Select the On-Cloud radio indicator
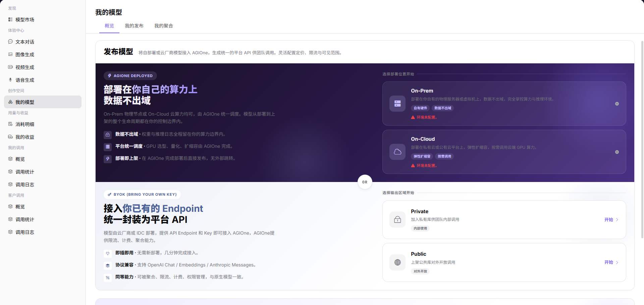The width and height of the screenshot is (644, 305). 617,152
